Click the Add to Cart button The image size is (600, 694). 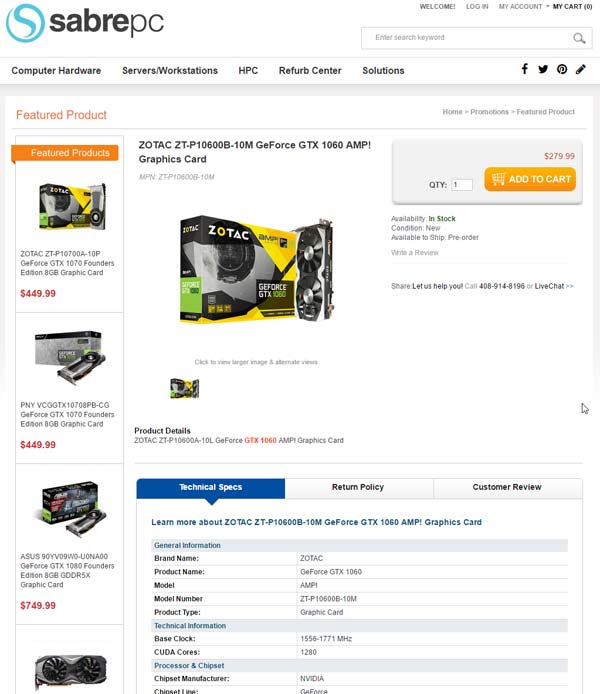tap(530, 179)
